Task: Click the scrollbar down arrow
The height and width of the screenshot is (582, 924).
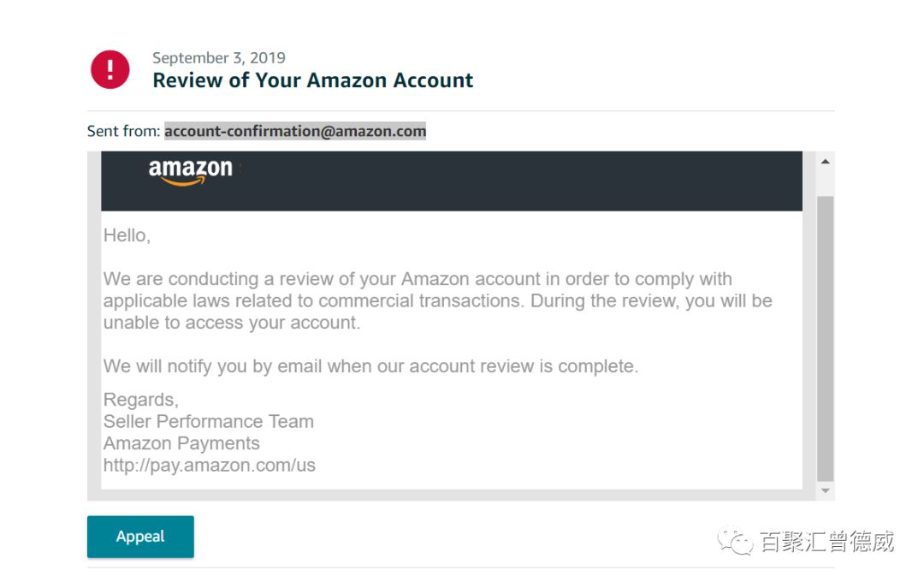Action: (x=825, y=490)
